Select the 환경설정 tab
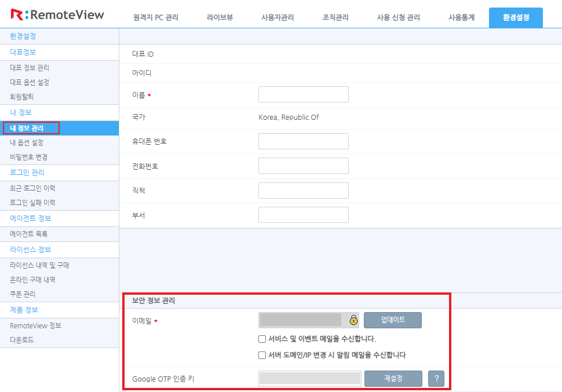This screenshot has height=392, width=562. [x=516, y=17]
